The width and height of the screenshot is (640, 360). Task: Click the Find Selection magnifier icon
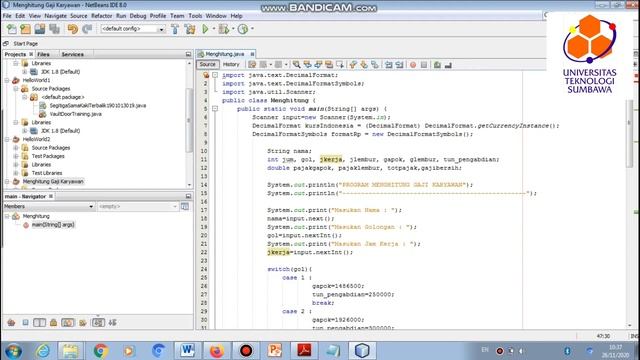[297, 64]
